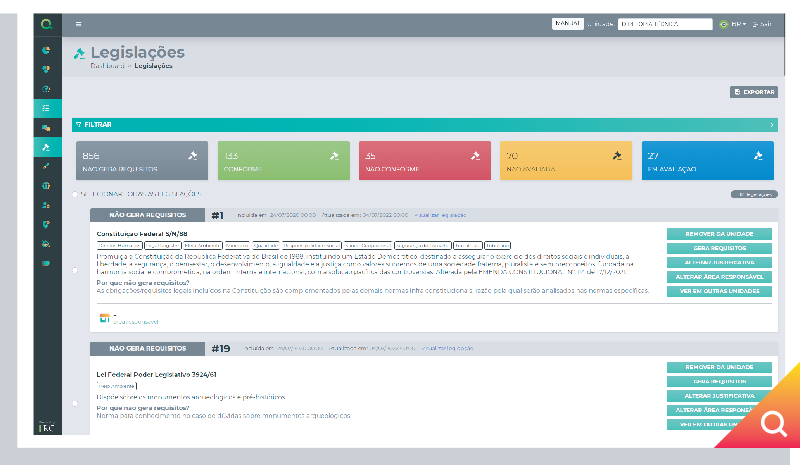This screenshot has width=800, height=465.
Task: Click the app logo at top of sidebar
Action: pos(46,24)
